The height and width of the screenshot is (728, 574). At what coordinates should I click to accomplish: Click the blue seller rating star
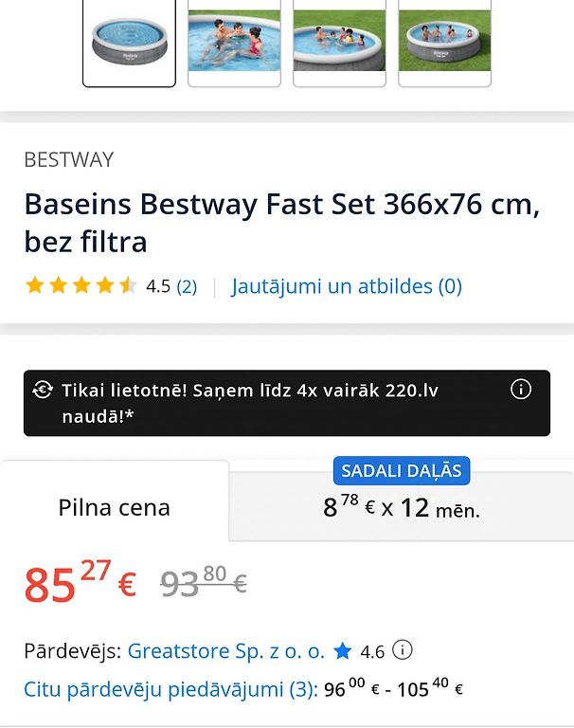[343, 651]
